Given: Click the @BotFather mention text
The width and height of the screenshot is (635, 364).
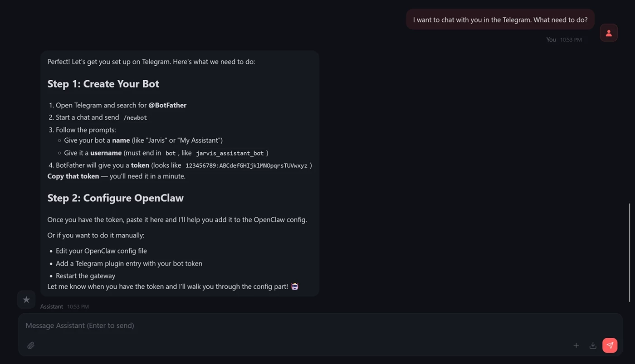Looking at the screenshot, I should (167, 105).
